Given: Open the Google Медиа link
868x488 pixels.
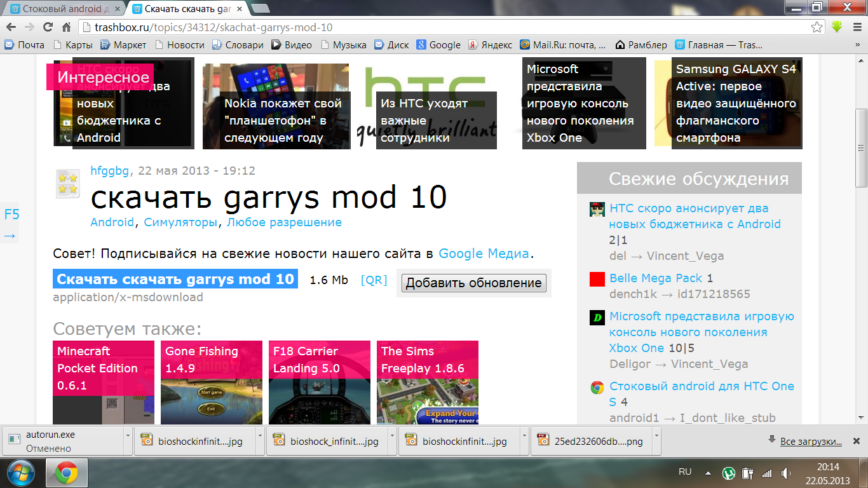Looking at the screenshot, I should point(484,254).
